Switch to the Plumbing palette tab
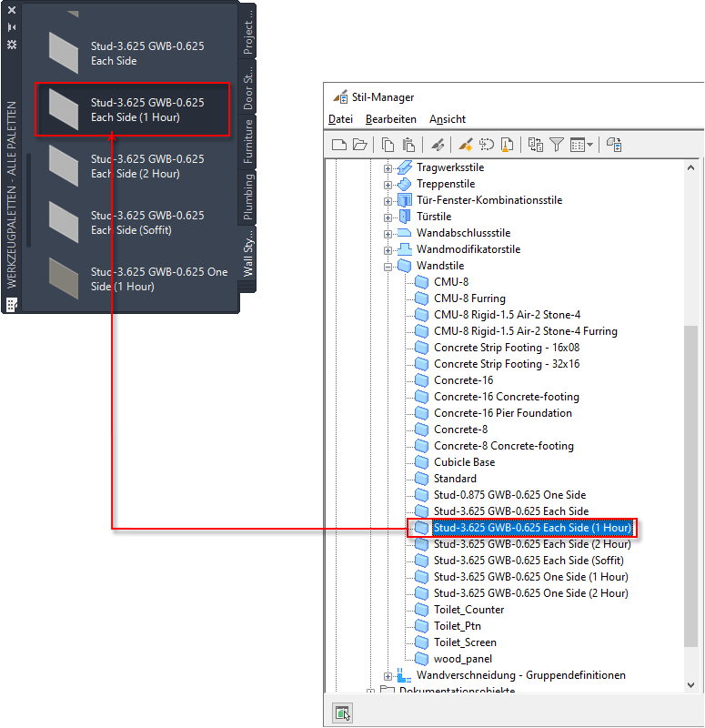The height and width of the screenshot is (728, 705). pyautogui.click(x=247, y=197)
